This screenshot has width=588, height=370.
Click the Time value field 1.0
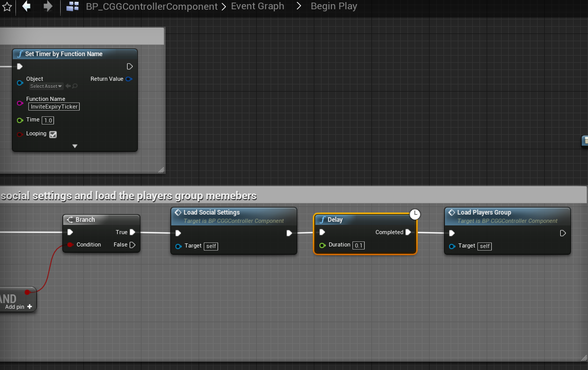coord(48,120)
